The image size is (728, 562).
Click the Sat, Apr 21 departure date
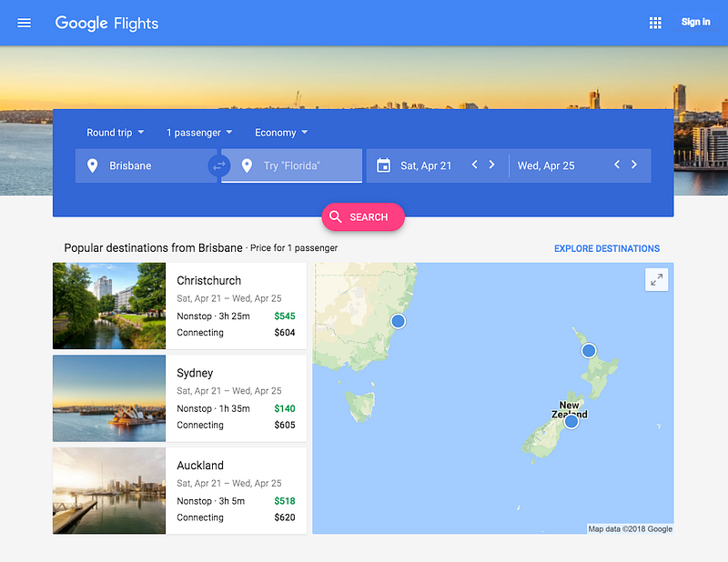pyautogui.click(x=426, y=166)
